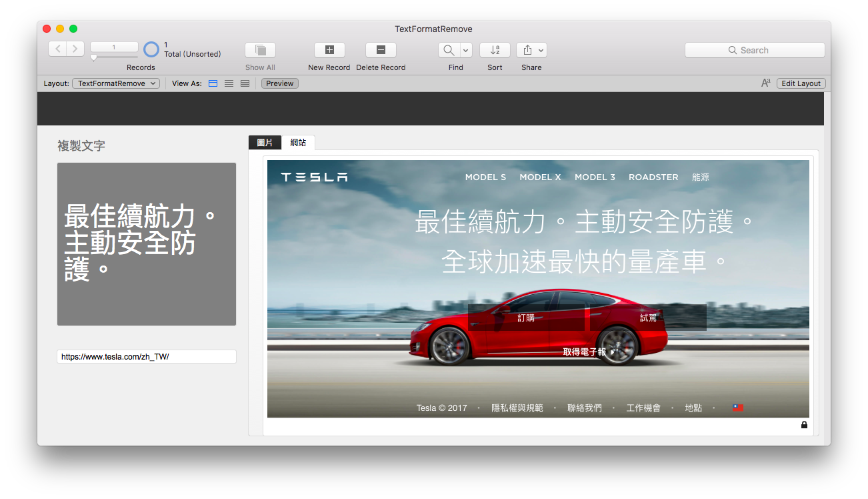Click the Edit Layout button
This screenshot has width=868, height=499.
click(801, 83)
